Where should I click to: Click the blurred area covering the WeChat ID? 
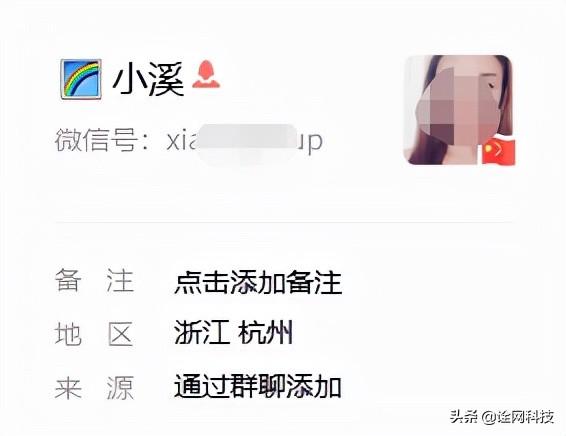(x=247, y=144)
